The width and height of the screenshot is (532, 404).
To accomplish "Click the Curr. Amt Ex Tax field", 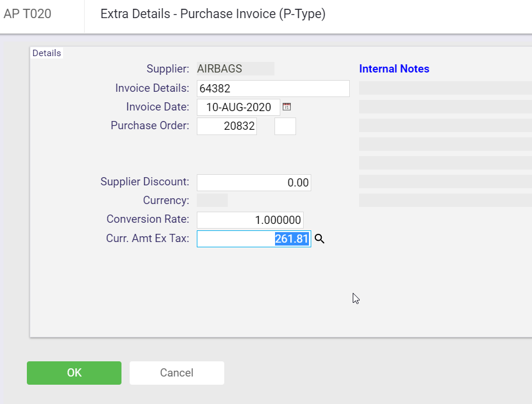I will 254,239.
